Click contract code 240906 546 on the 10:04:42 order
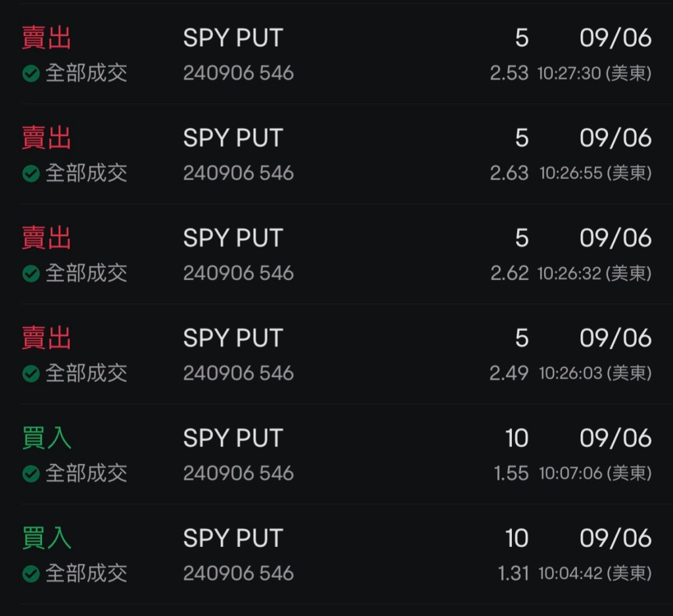The height and width of the screenshot is (616, 673). pyautogui.click(x=238, y=573)
